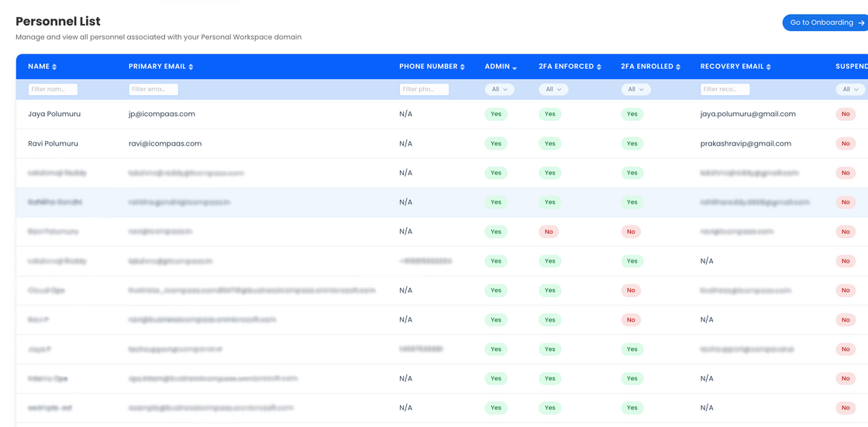Open the 2FA Enrolled filter dropdown
Image resolution: width=868 pixels, height=427 pixels.
tap(635, 90)
